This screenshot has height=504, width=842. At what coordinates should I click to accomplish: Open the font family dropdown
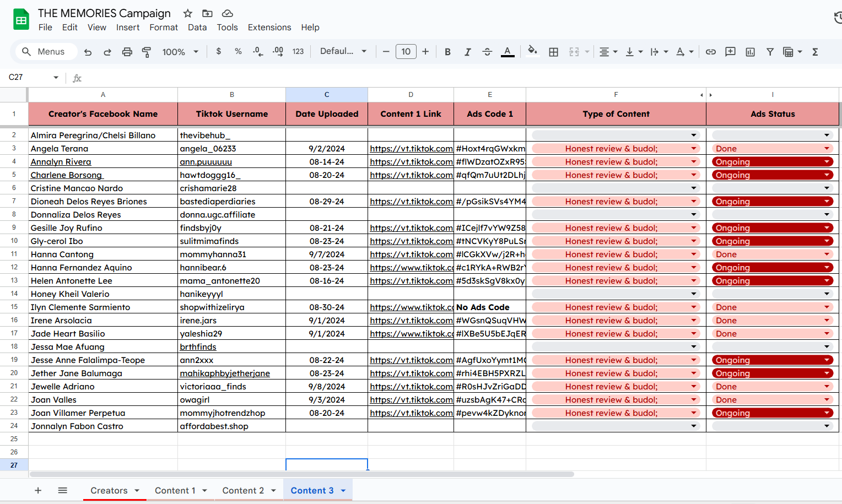pyautogui.click(x=343, y=51)
